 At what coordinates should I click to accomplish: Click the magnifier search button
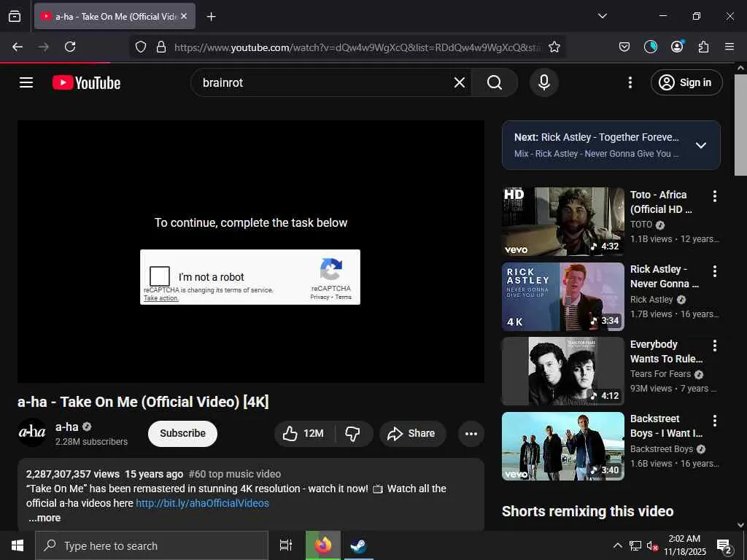pos(495,83)
